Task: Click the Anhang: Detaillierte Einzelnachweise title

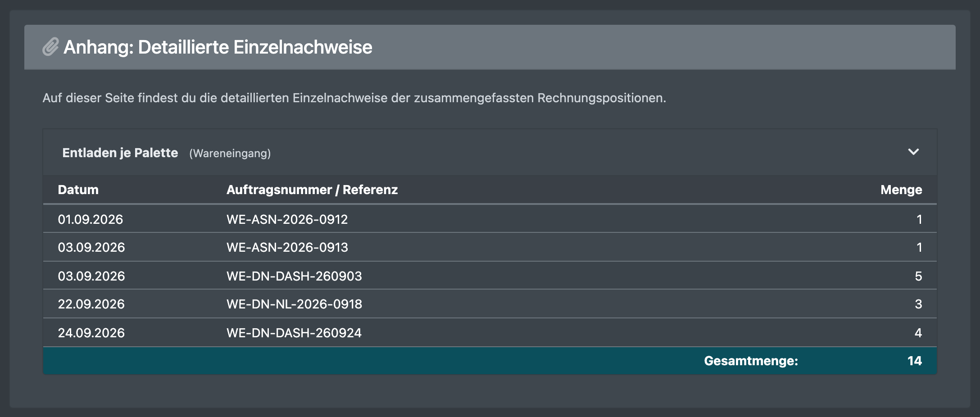Action: [218, 47]
